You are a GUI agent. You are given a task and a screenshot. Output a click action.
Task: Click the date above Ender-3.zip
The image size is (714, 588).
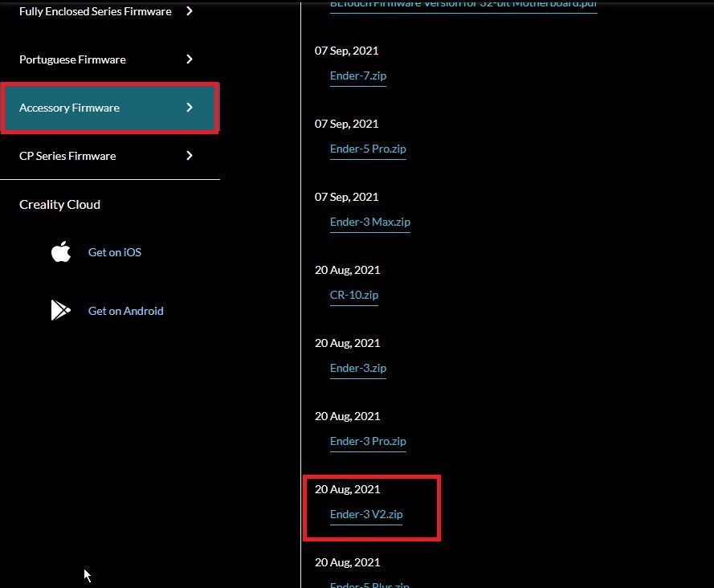[x=348, y=343]
